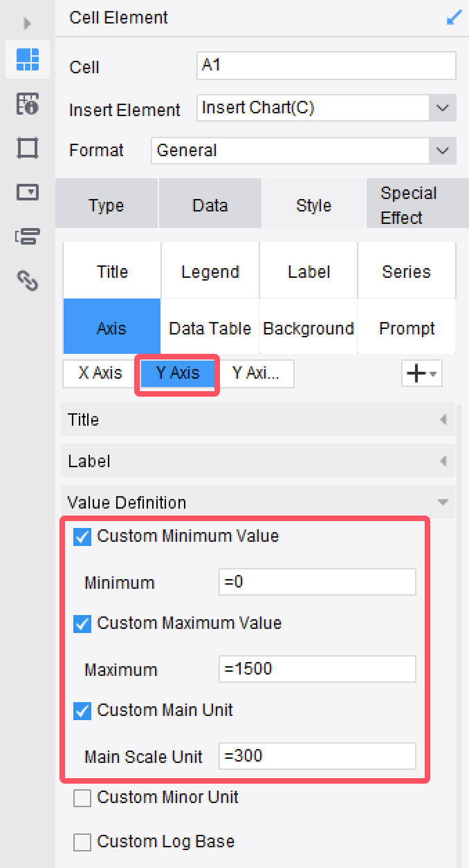Expand the Title section

tap(258, 419)
